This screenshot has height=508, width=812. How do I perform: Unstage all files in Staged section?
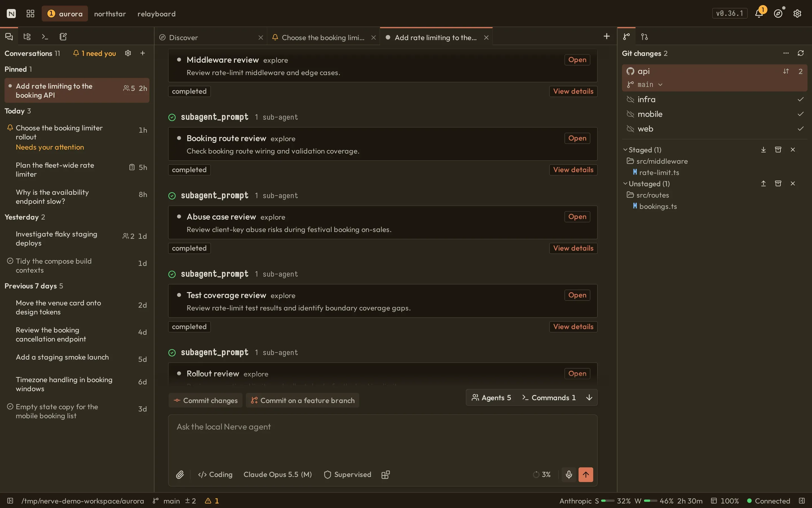[x=763, y=150]
